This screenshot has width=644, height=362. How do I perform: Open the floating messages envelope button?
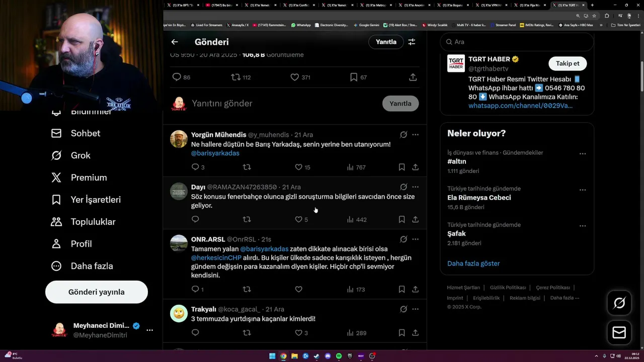click(x=619, y=333)
